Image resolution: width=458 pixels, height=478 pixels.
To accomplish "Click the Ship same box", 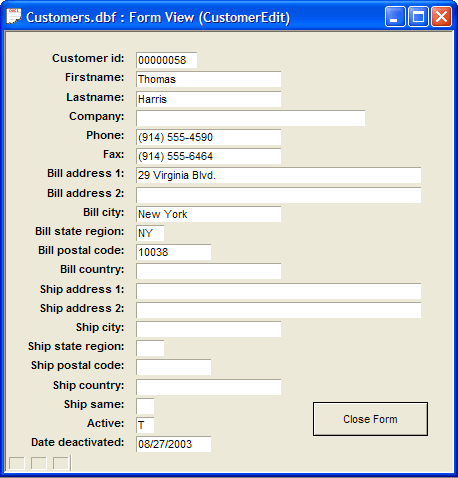I will 145,406.
